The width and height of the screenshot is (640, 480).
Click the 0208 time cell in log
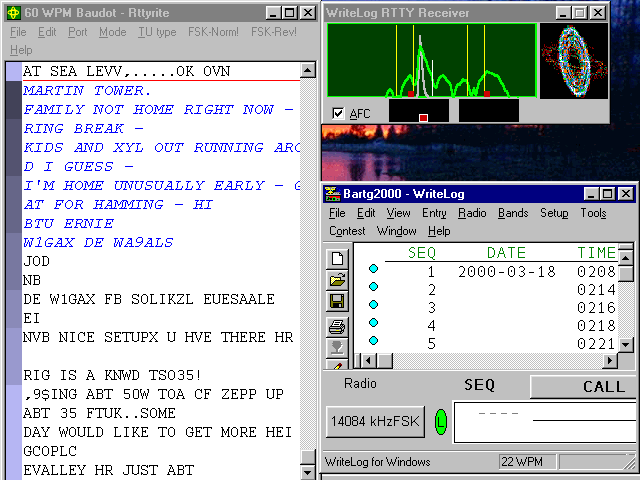coord(596,271)
